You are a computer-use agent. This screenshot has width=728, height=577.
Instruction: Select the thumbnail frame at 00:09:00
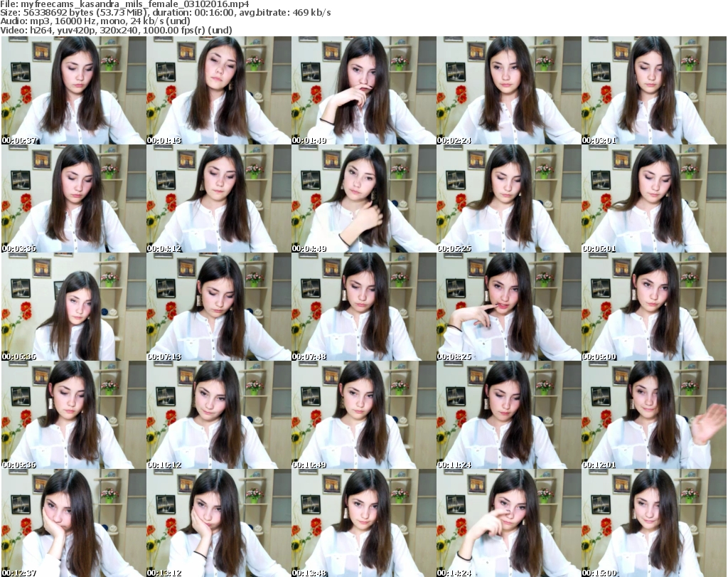coord(653,307)
